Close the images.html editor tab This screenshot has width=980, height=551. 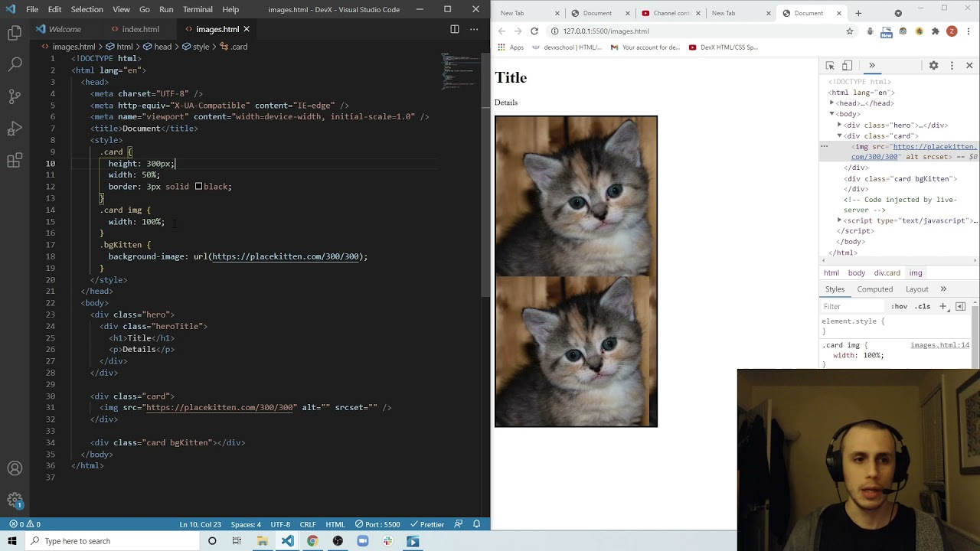click(x=247, y=29)
